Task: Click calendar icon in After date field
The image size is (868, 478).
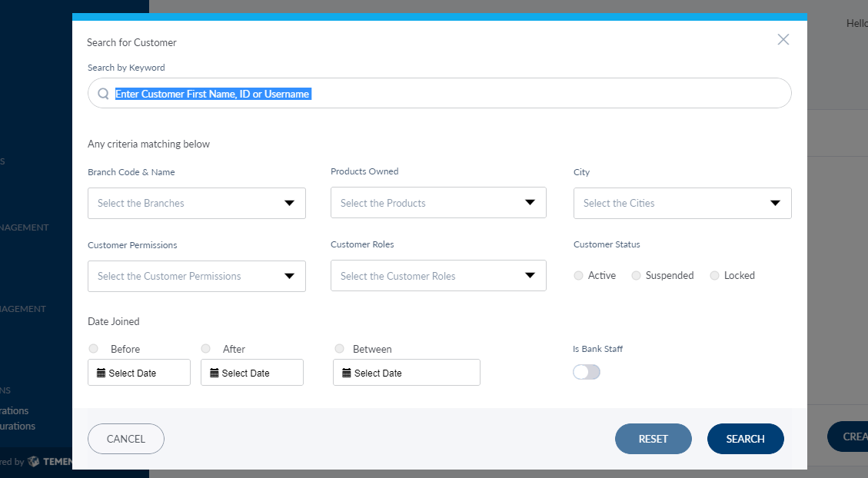Action: coord(214,373)
